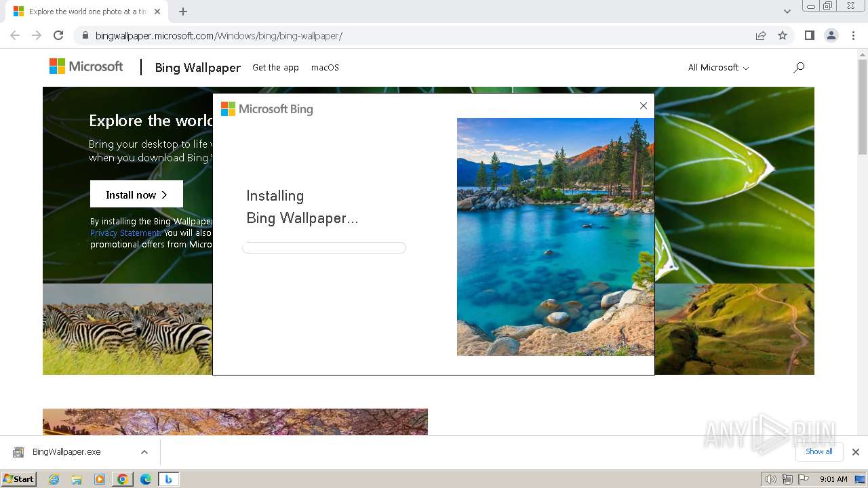
Task: Open File Explorer from taskbar
Action: tap(77, 479)
